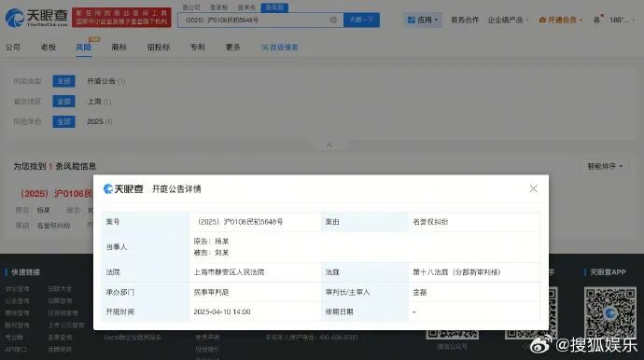Click the 民事审判庭 department value
Screen dimensions: 644x360
(211, 292)
